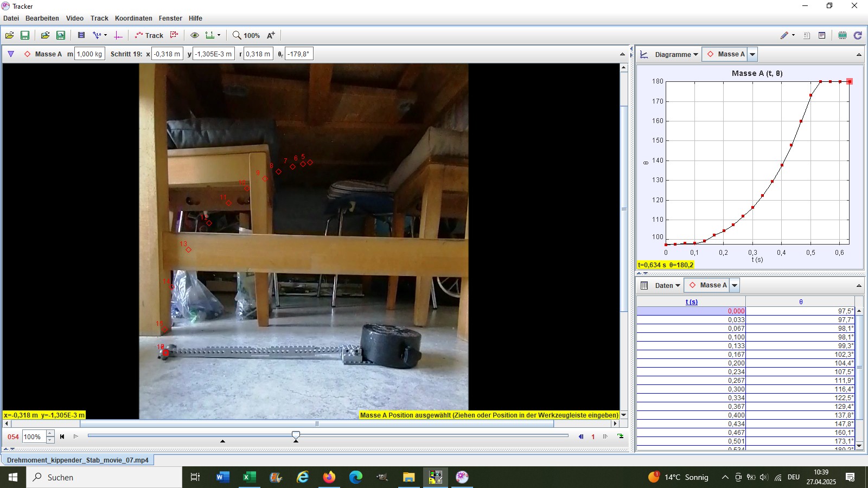Click the Track create button

tap(149, 35)
